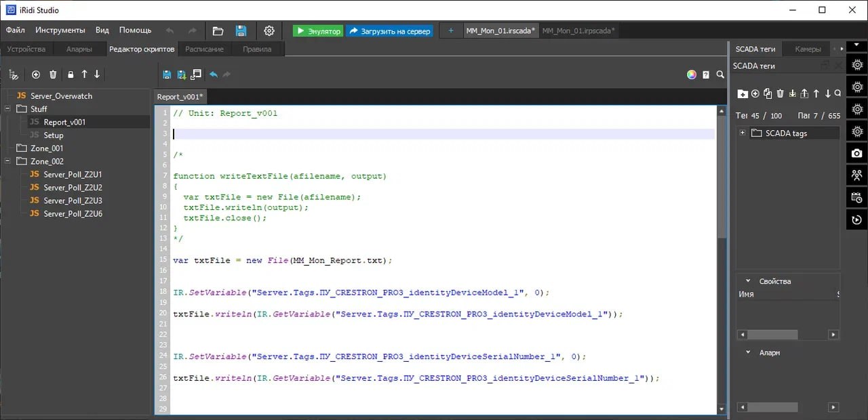The image size is (868, 420).
Task: Click the camera icon in right sidebar
Action: pyautogui.click(x=857, y=154)
